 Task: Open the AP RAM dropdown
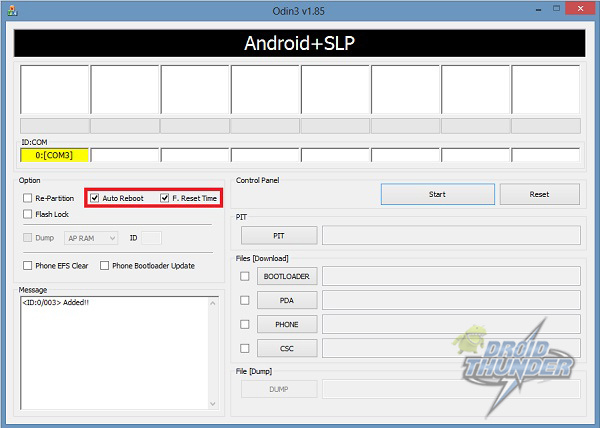(x=91, y=238)
